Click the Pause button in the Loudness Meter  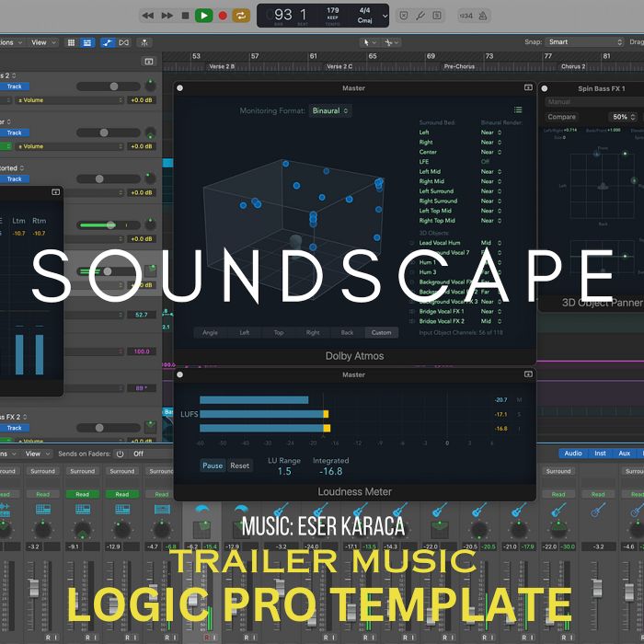[213, 466]
